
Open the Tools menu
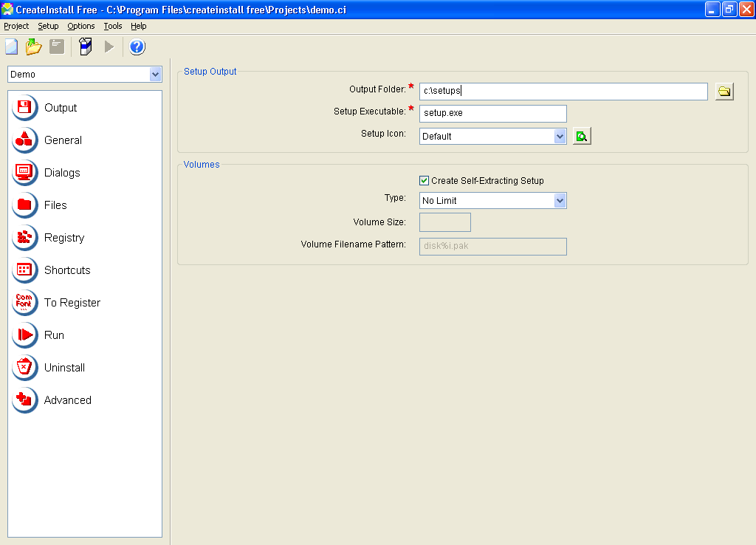pos(113,26)
